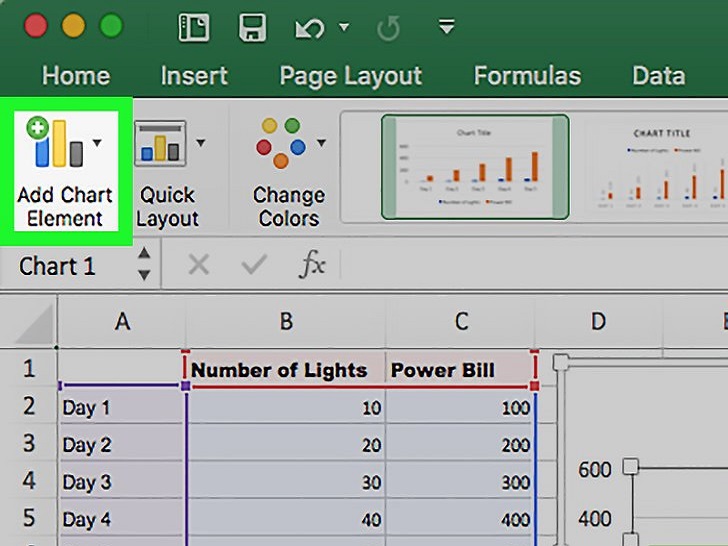Open the Home ribbon tab
The image size is (728, 546).
[76, 76]
